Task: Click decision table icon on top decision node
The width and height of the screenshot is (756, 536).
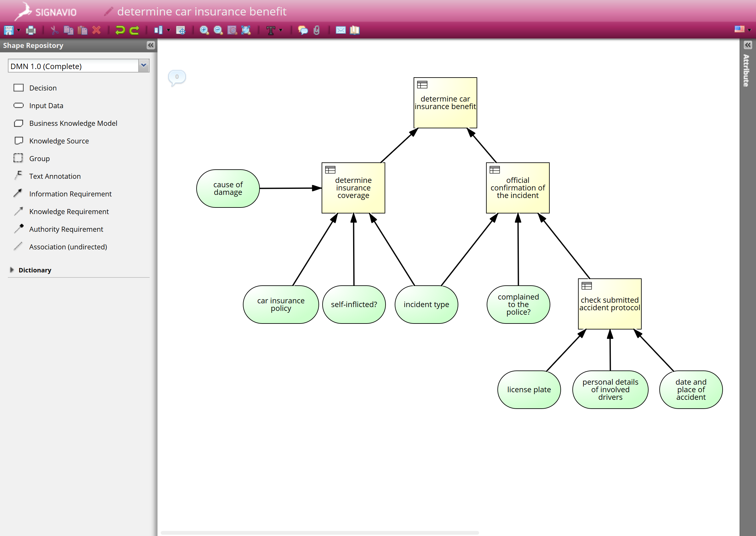Action: [422, 85]
